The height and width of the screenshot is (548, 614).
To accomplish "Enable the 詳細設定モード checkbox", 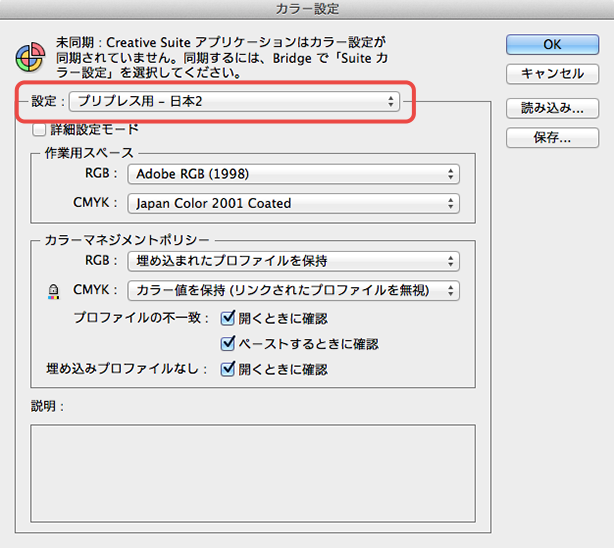I will 39,129.
